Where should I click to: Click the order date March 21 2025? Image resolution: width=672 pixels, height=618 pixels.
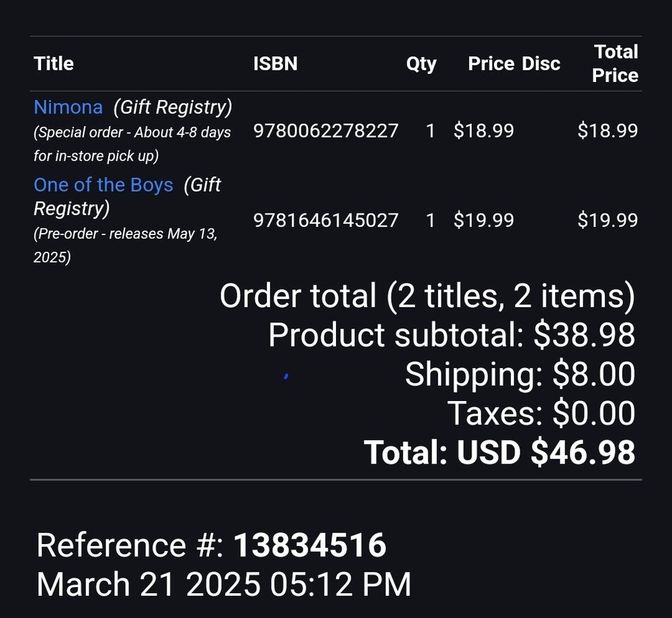pos(149,584)
